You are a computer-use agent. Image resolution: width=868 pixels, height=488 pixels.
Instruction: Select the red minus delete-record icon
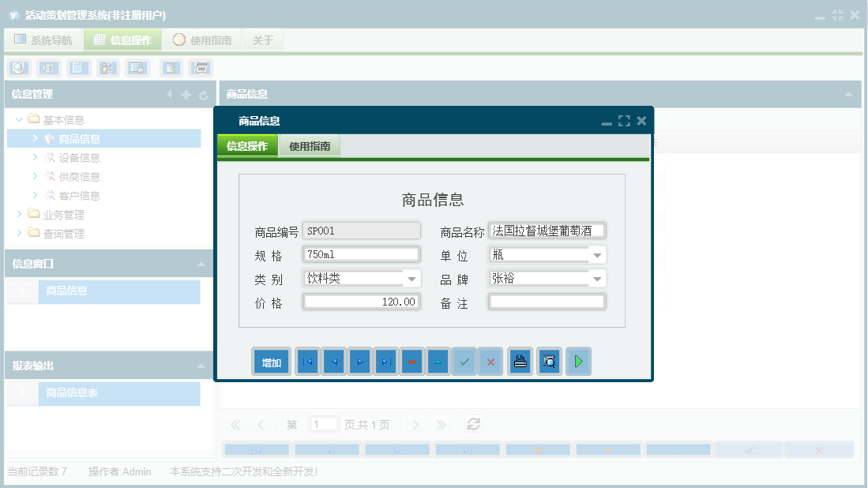pyautogui.click(x=411, y=361)
